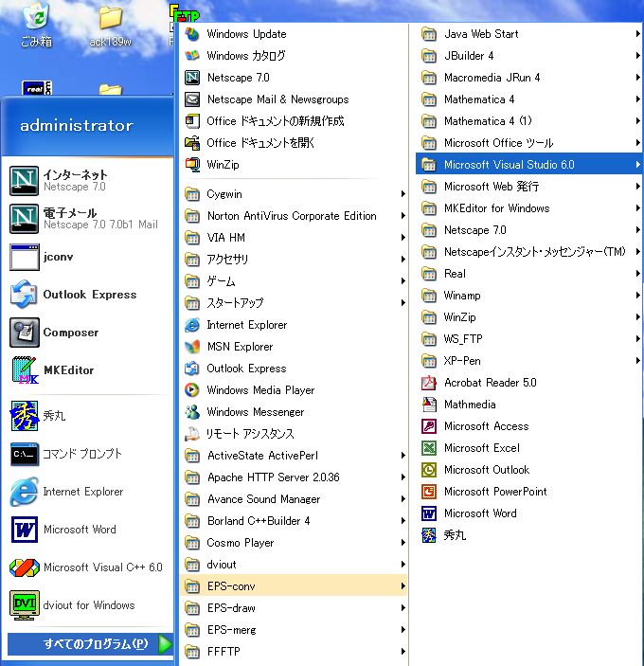Select the dviout folder entry
644x666 pixels.
point(294,565)
